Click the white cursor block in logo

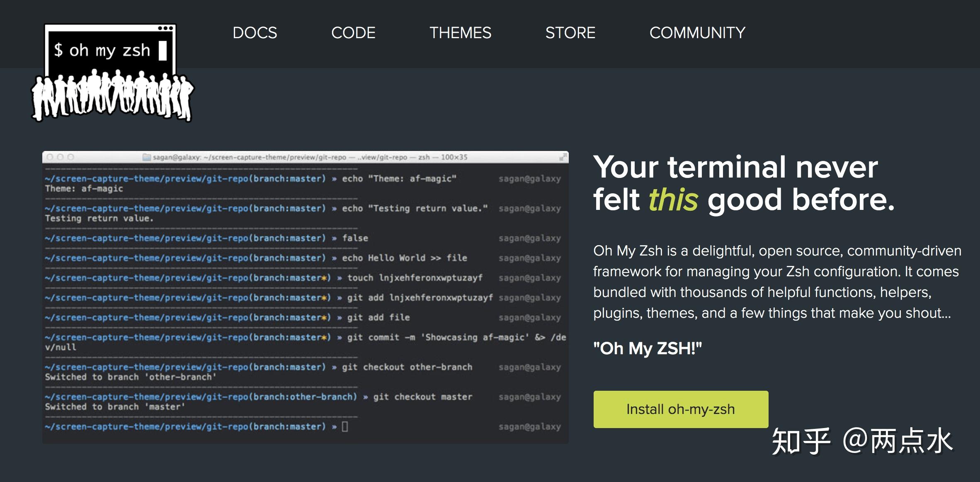[x=163, y=51]
